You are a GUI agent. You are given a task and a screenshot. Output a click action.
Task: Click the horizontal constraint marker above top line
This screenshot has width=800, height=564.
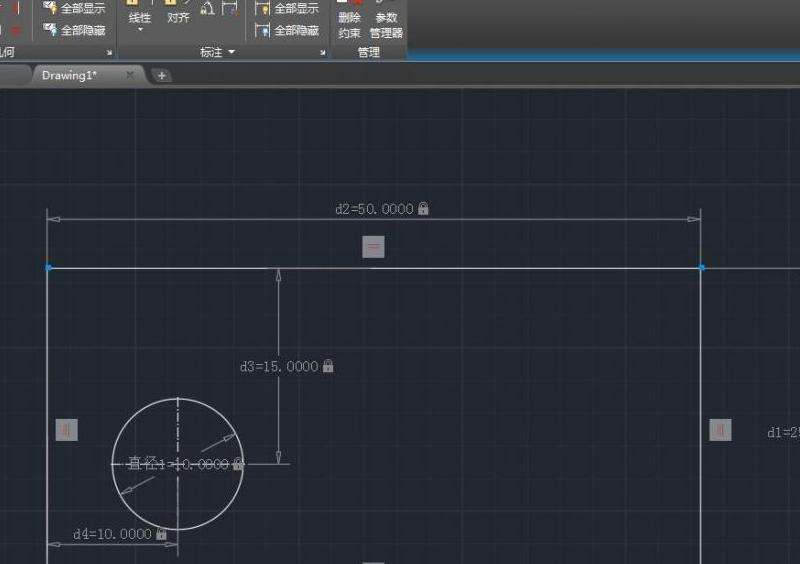373,247
